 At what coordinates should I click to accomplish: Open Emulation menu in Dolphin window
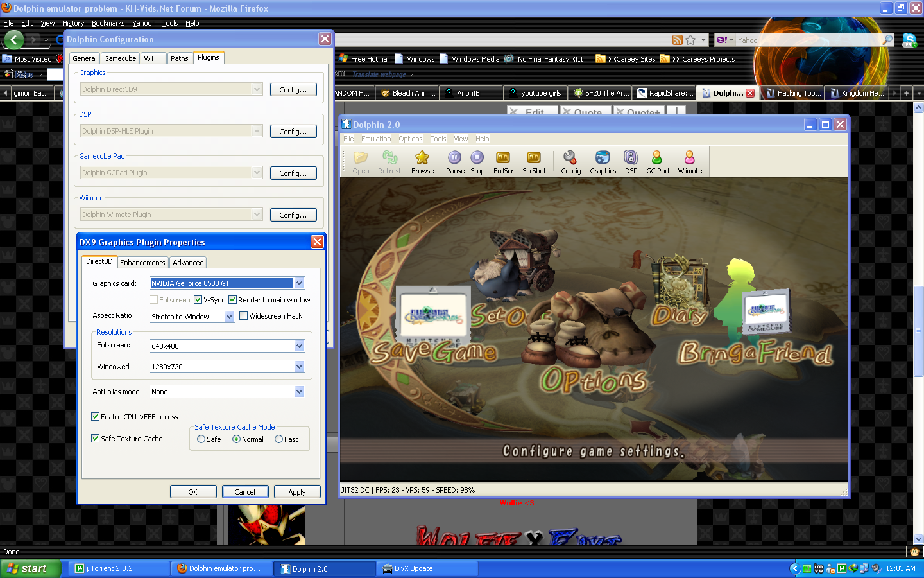(x=375, y=139)
